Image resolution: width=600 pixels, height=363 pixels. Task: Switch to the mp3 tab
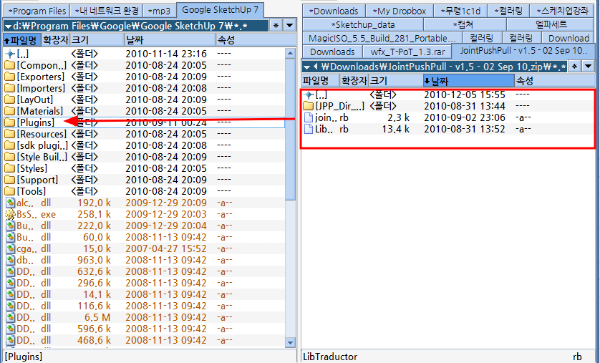(159, 11)
